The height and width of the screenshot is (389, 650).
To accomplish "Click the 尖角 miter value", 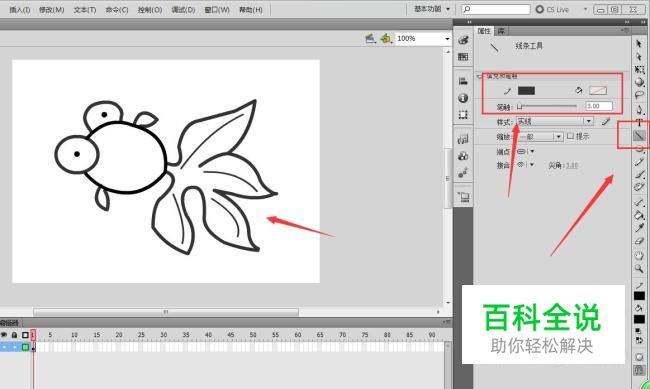I will click(x=572, y=165).
